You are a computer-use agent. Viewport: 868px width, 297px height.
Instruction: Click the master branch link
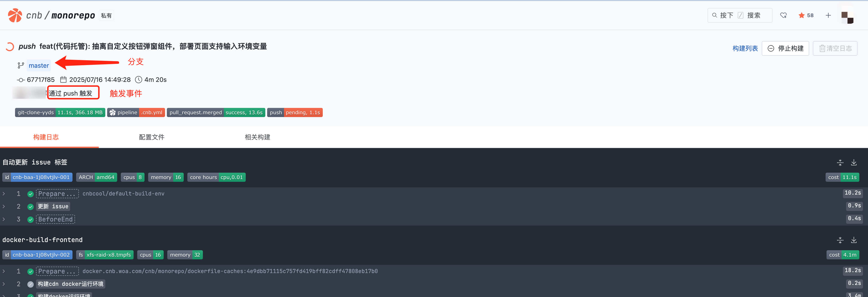tap(39, 65)
